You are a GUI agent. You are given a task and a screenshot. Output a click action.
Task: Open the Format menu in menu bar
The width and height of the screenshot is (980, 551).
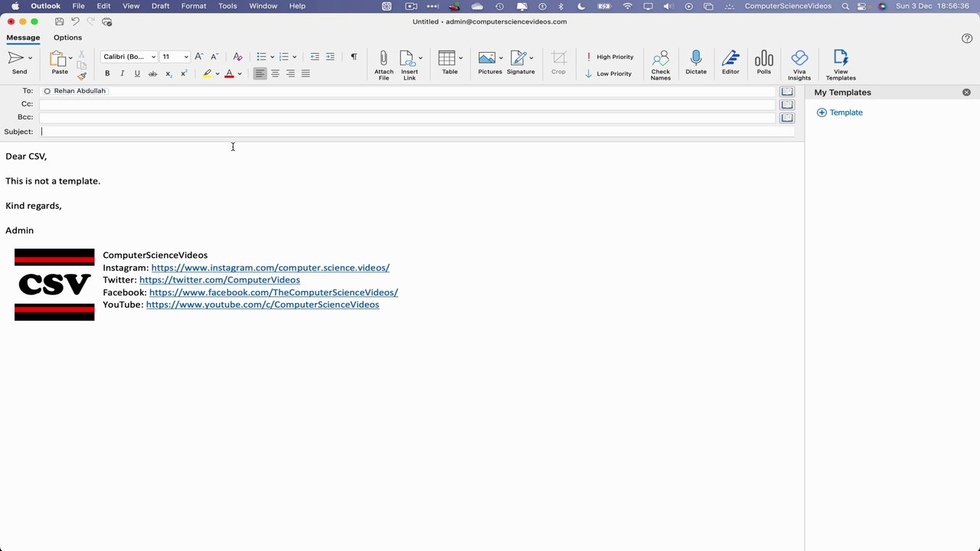pyautogui.click(x=194, y=6)
